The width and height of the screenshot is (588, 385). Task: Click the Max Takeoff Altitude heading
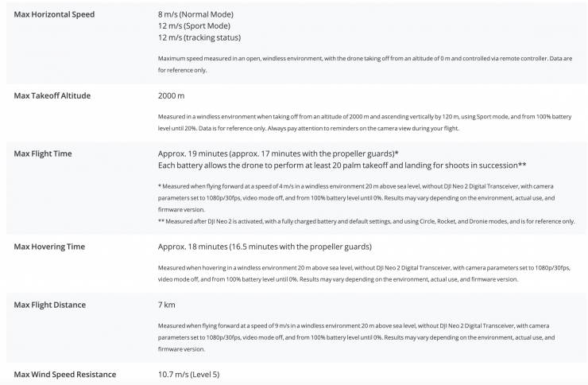tap(52, 95)
